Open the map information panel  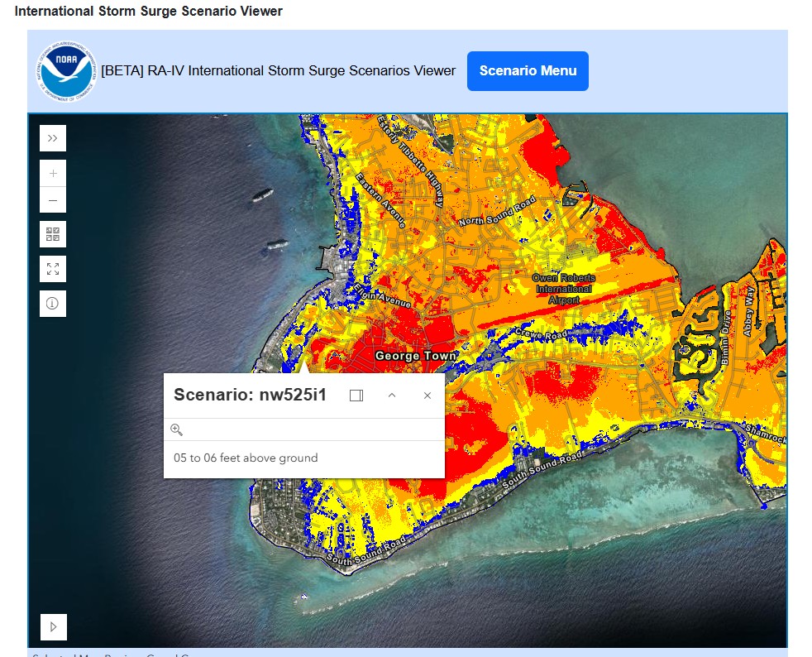pos(52,303)
